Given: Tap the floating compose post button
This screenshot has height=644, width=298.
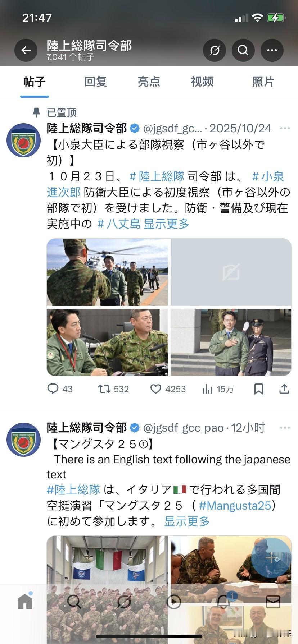Looking at the screenshot, I should [271, 558].
